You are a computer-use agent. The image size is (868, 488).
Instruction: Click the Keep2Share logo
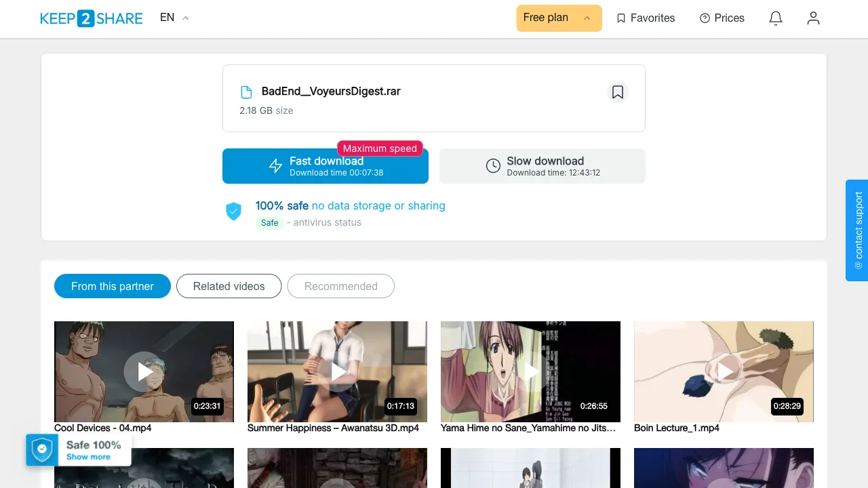tap(92, 18)
